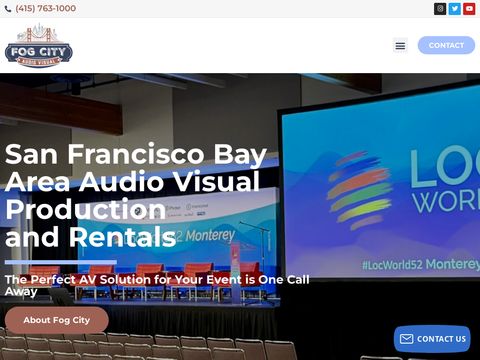Click the envelope icon in CONTACT US
The image size is (480, 360).
pos(406,339)
